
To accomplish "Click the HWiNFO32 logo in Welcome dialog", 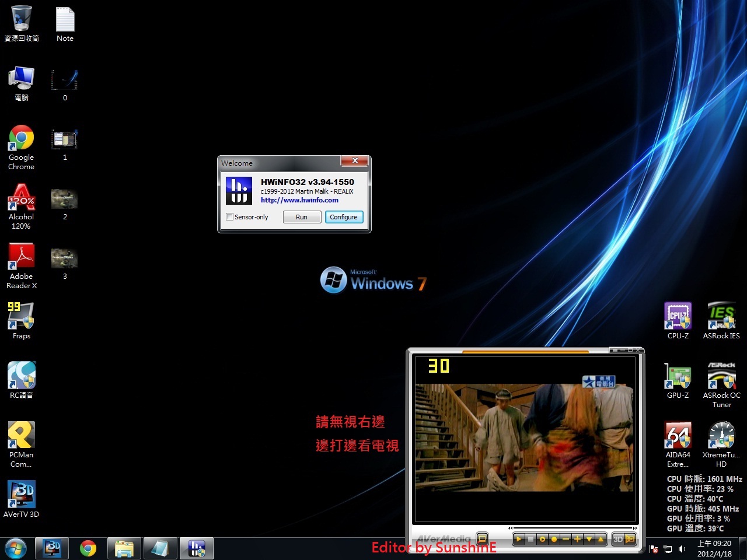I will point(239,191).
